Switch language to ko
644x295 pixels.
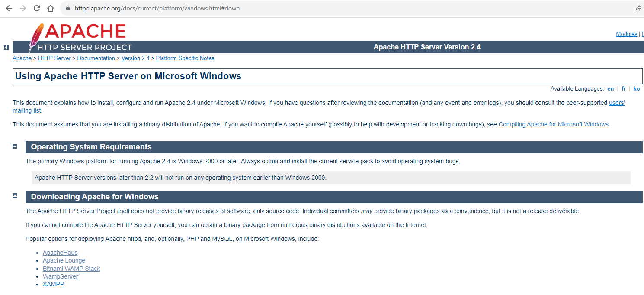click(637, 88)
